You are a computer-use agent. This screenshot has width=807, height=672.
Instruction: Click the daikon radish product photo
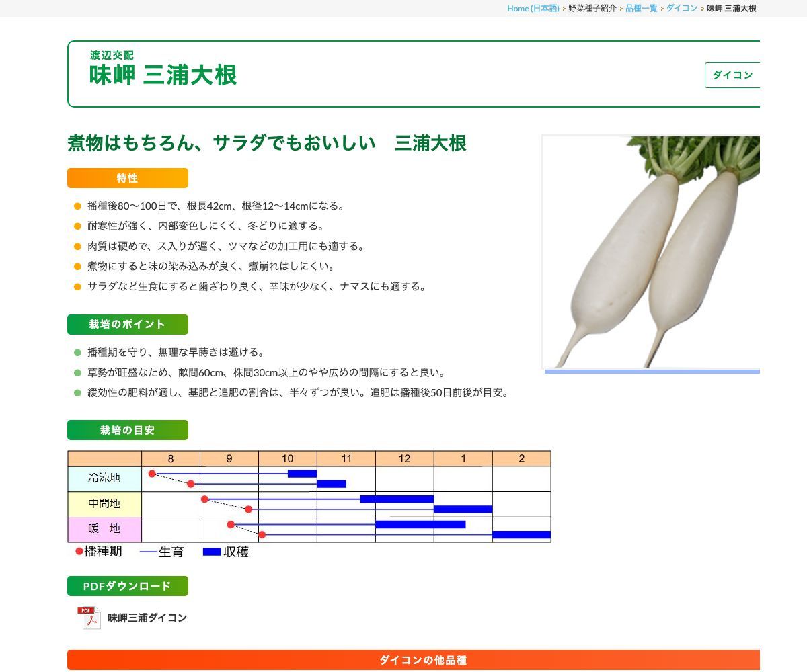click(x=651, y=252)
